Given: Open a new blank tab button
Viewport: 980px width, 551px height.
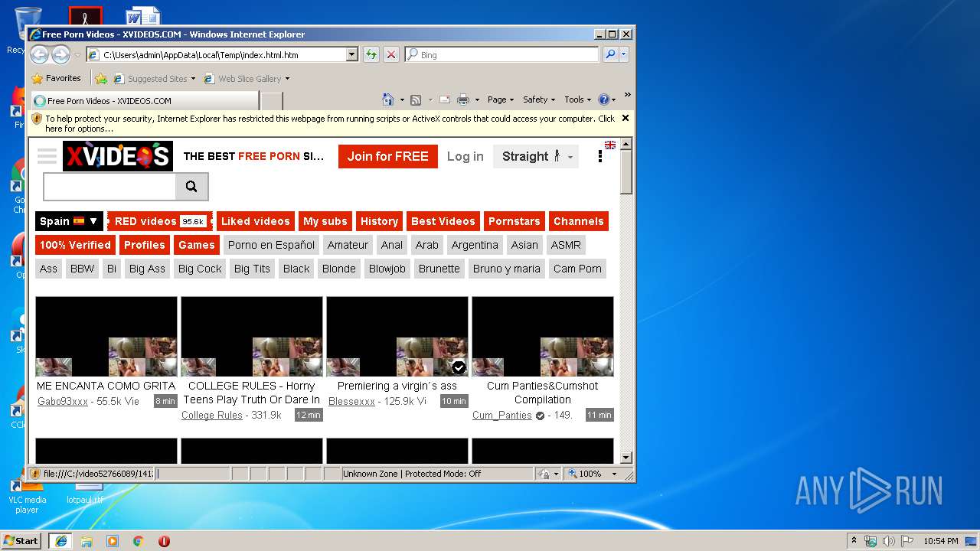Looking at the screenshot, I should pos(272,100).
